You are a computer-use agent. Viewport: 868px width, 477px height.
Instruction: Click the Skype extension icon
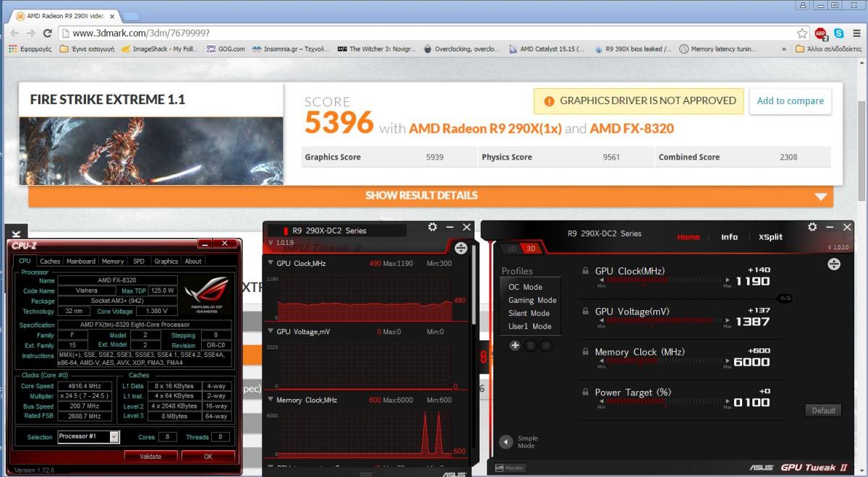838,33
